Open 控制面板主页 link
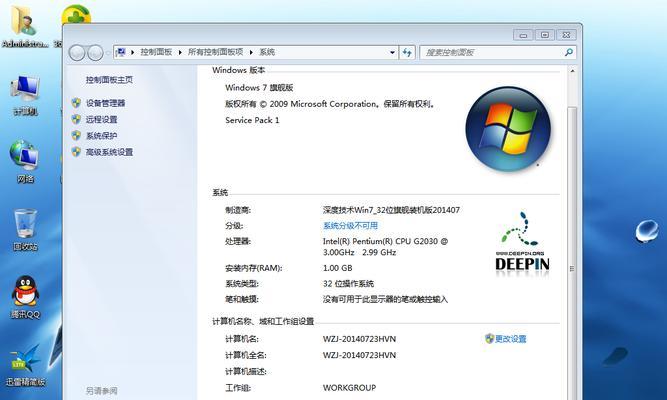667x400 pixels. [109, 80]
